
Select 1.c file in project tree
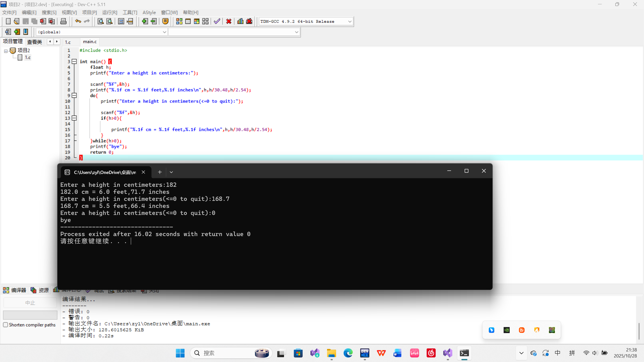click(27, 57)
